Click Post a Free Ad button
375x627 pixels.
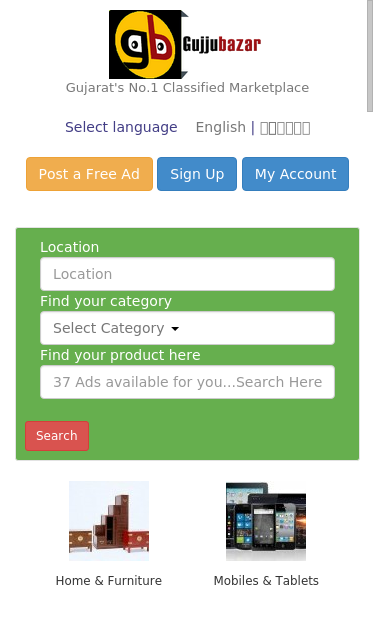[90, 174]
